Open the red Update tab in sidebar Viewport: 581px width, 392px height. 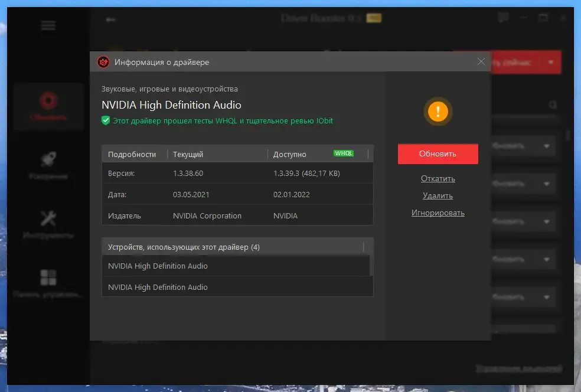(x=48, y=106)
